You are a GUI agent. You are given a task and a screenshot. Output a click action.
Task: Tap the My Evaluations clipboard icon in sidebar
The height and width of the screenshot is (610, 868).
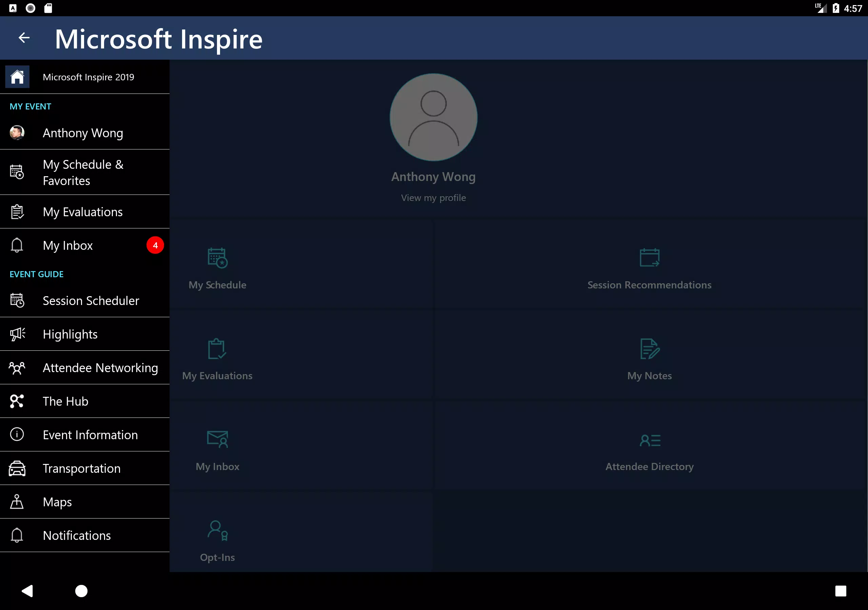click(17, 212)
